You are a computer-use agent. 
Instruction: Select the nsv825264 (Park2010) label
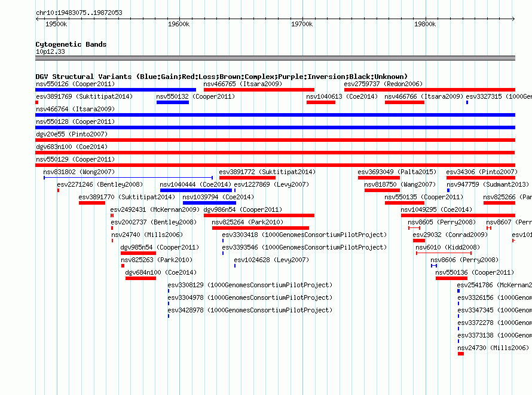click(247, 222)
